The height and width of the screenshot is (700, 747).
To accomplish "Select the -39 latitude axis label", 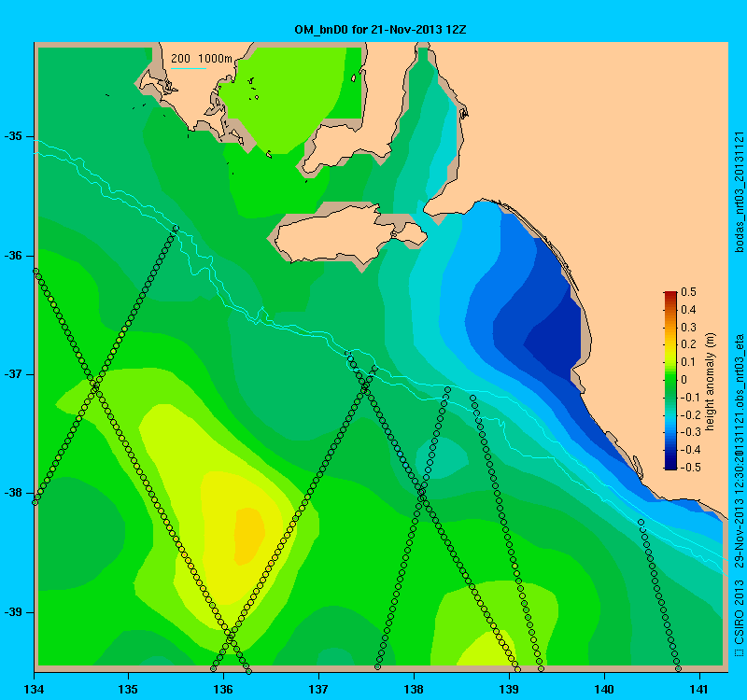I will click(13, 612).
